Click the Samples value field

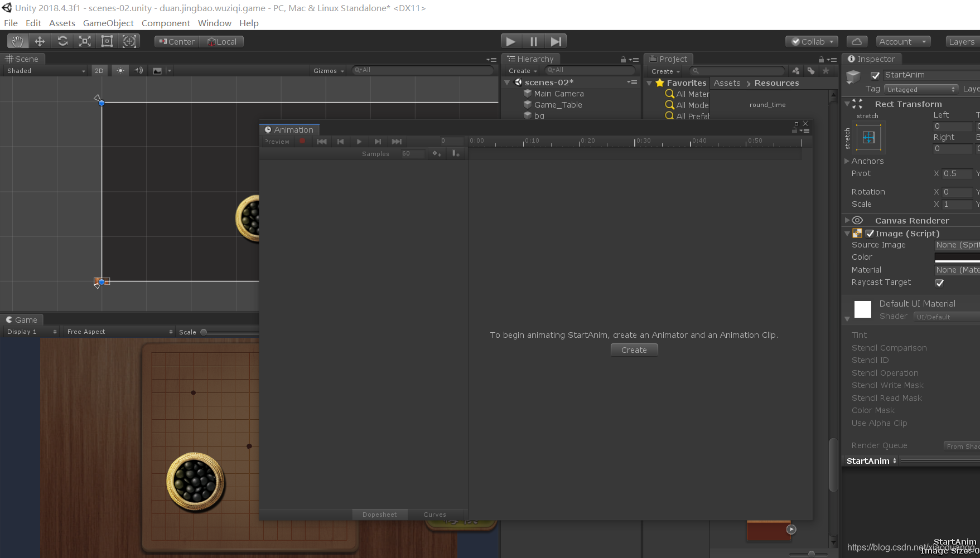tap(413, 154)
